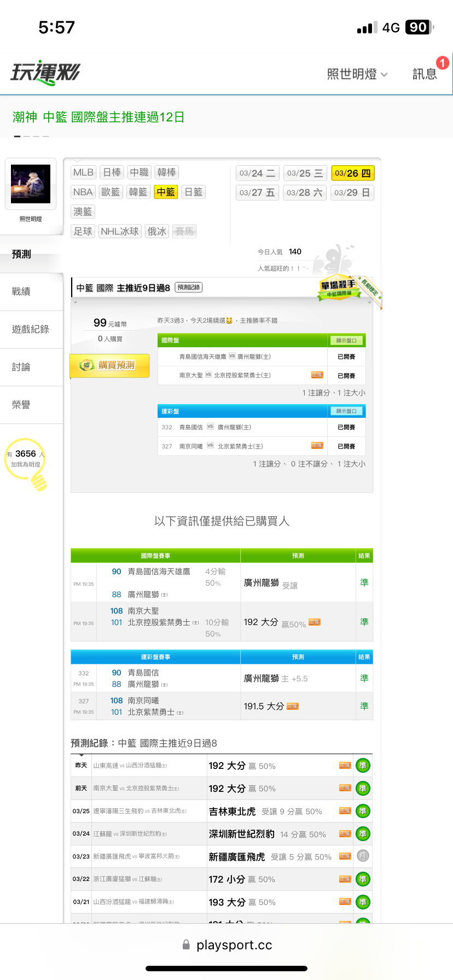The image size is (453, 980).
Task: Open the 遊戲紀錄 sidebar section
Action: (x=32, y=329)
